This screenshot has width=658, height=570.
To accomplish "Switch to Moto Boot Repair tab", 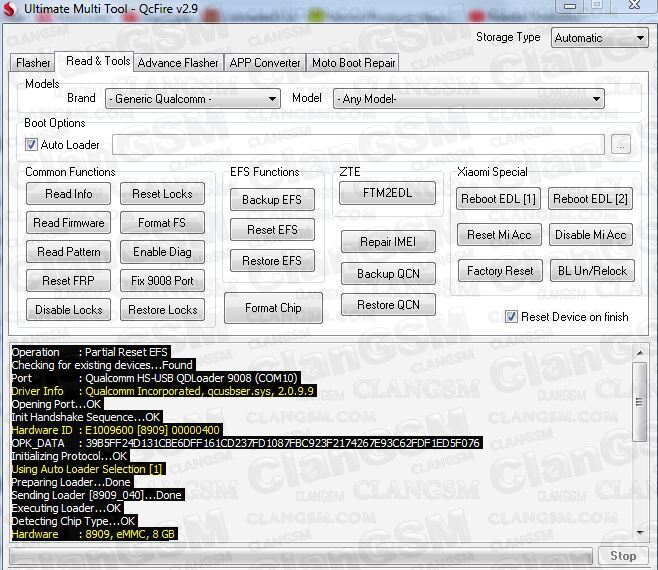I will [x=353, y=63].
